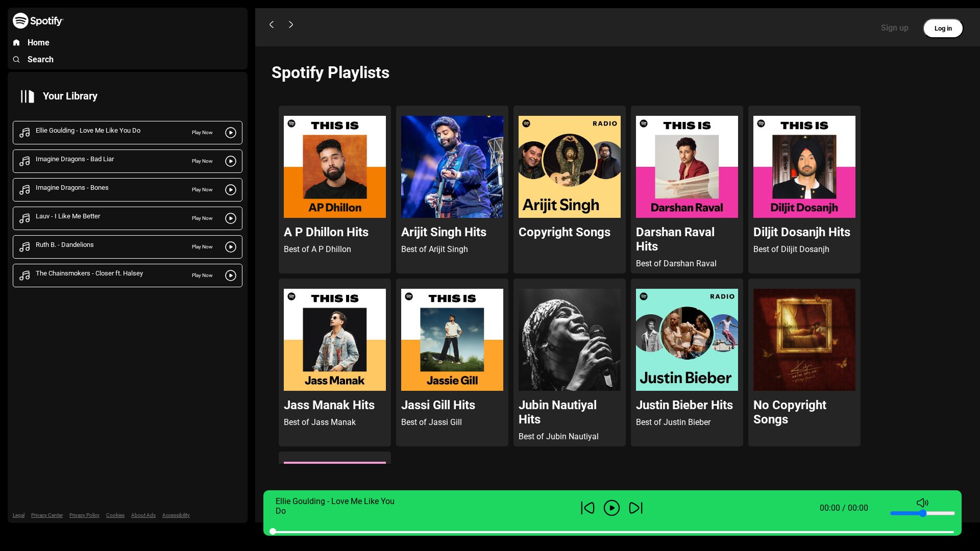Play Ellie Goulding - Love Me Like You Do

231,133
